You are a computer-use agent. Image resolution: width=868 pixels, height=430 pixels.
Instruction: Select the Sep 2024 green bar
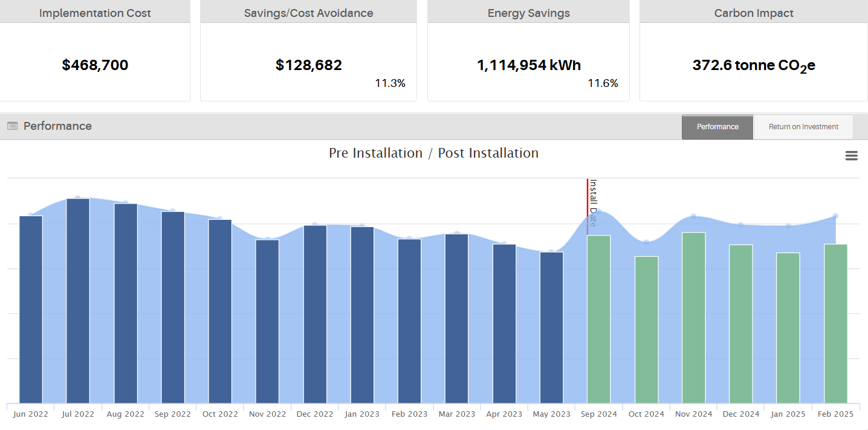[598, 319]
